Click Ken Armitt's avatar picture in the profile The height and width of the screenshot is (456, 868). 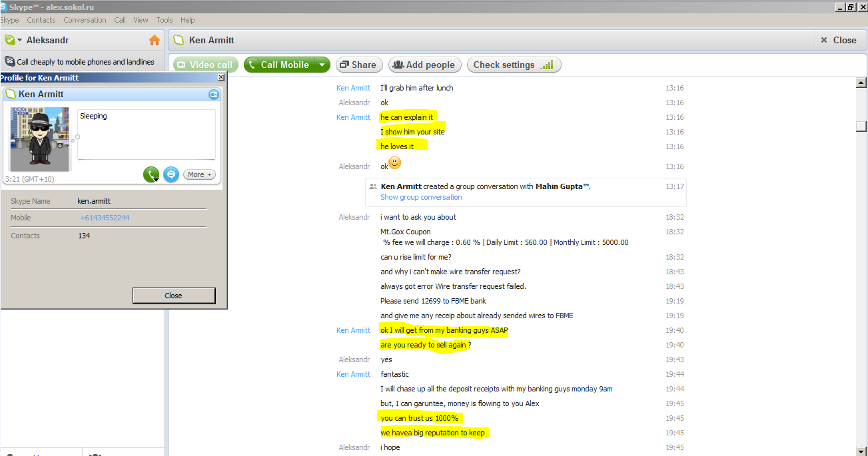(40, 138)
